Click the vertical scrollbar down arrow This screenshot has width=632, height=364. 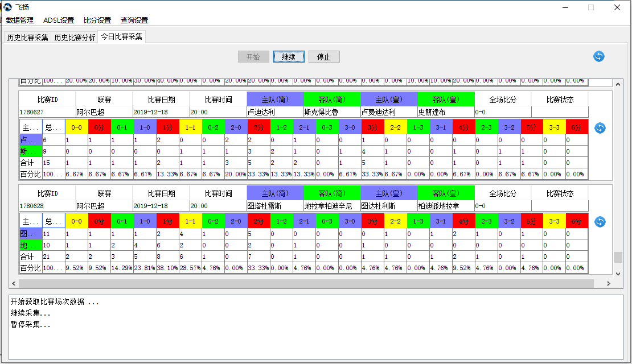coord(618,274)
